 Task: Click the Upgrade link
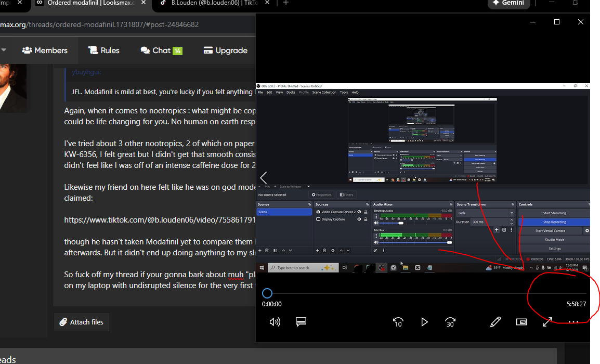click(x=225, y=50)
